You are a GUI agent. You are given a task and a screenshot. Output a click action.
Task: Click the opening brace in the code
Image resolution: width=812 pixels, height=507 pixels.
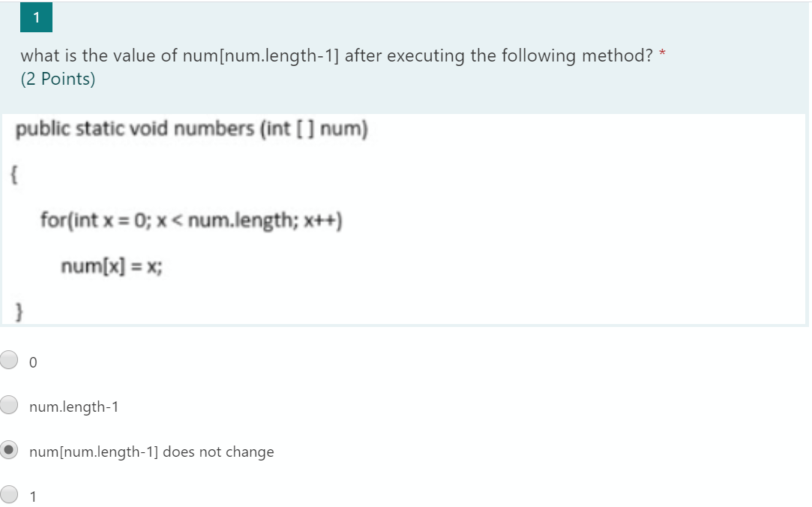click(13, 174)
